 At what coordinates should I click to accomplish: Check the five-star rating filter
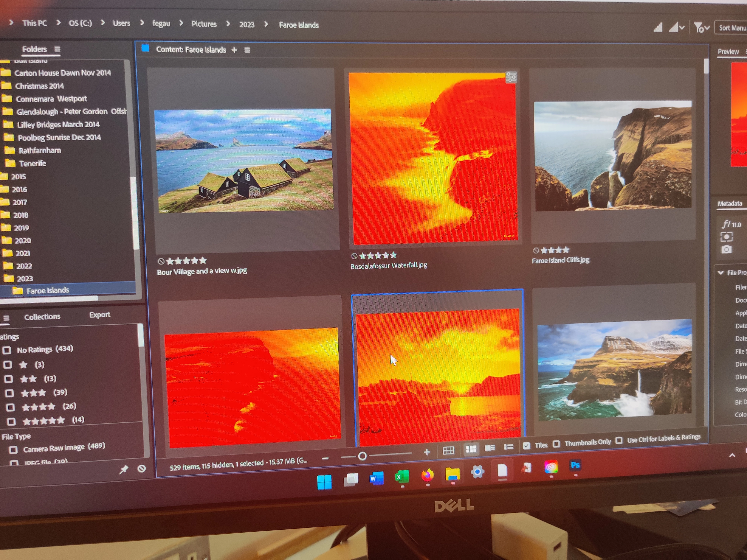coord(11,421)
